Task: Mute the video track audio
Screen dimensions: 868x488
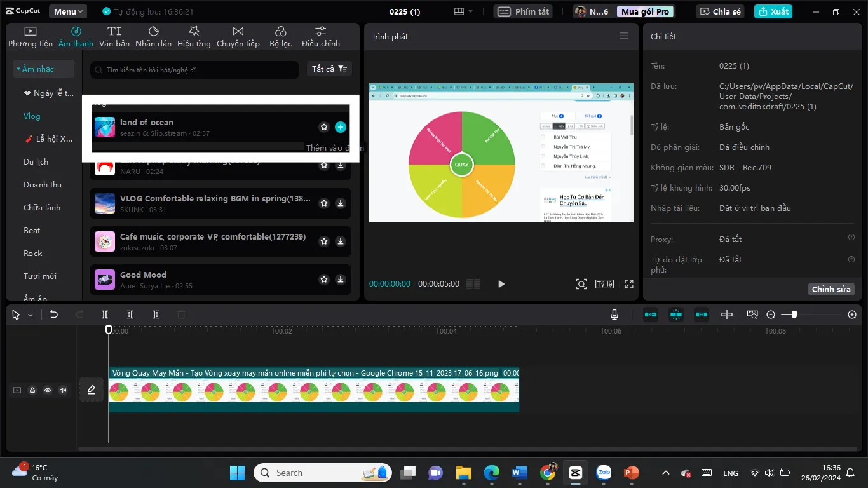Action: coord(63,390)
